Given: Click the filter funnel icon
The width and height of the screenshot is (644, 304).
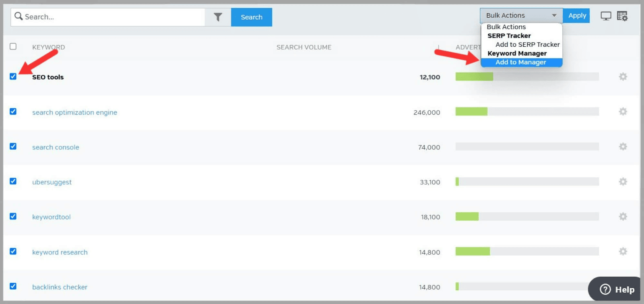Looking at the screenshot, I should [218, 17].
